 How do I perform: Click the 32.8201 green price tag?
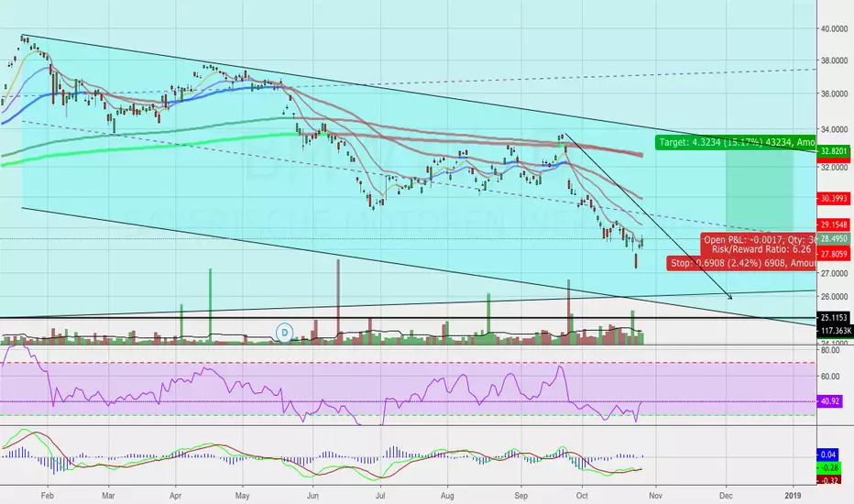tap(834, 151)
